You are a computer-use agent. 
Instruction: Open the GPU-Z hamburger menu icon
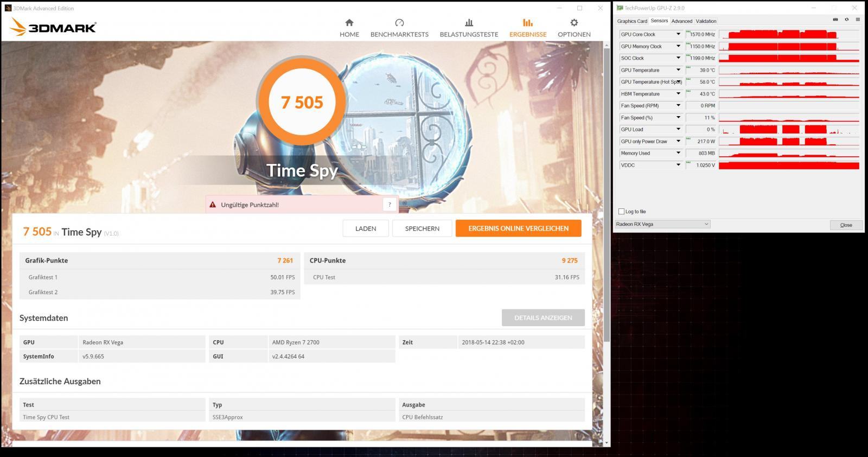point(858,20)
